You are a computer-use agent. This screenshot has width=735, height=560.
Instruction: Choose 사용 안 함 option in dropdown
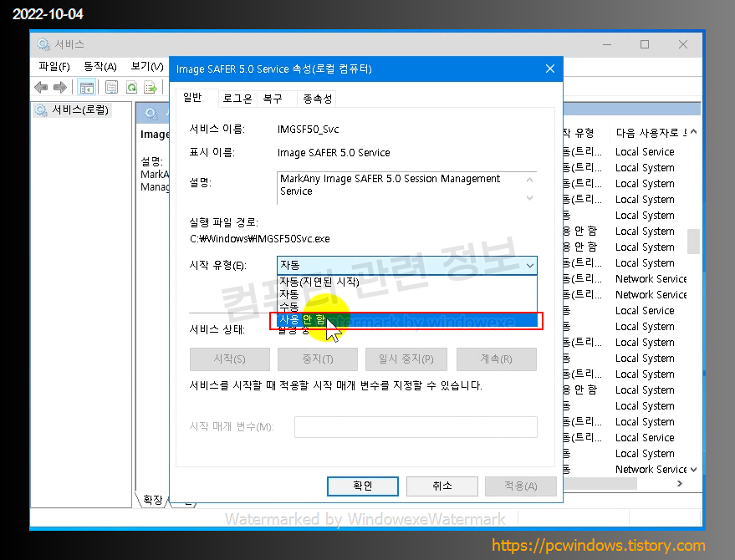click(x=407, y=320)
